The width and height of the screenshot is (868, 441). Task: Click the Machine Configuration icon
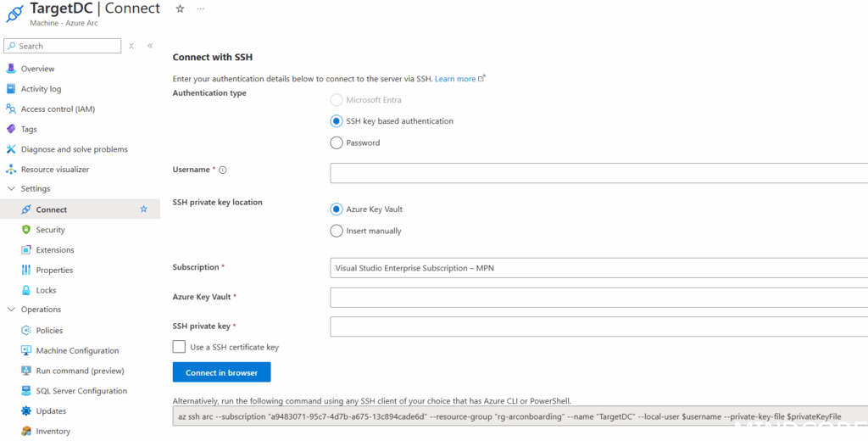point(26,351)
